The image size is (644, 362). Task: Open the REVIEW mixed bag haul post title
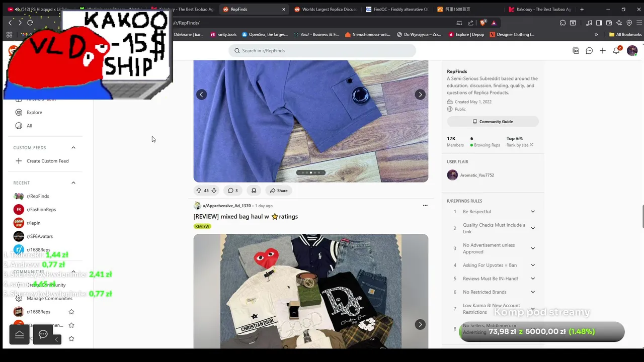point(246,216)
